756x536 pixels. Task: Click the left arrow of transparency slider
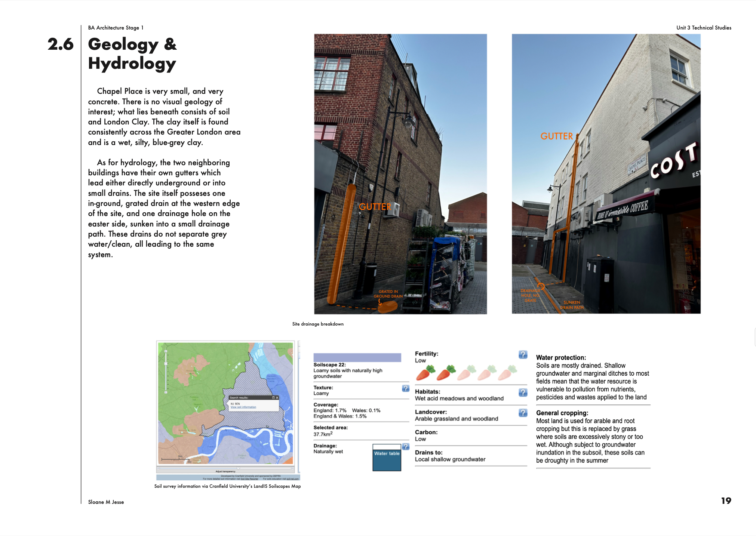(159, 468)
